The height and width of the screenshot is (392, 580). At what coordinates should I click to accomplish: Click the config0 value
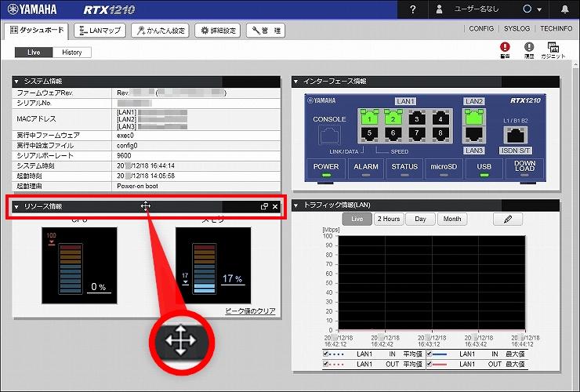(127, 146)
